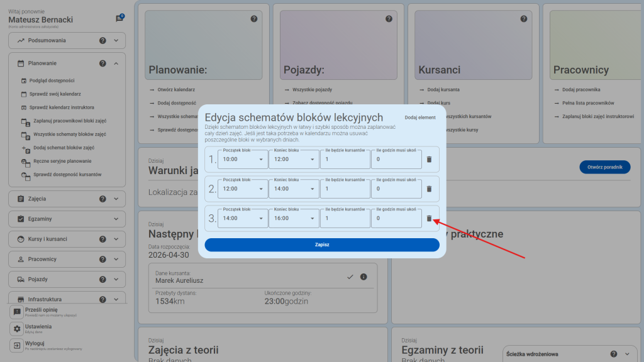Remove the second block with trash icon
Screen dimensions: 644x362
click(429, 189)
